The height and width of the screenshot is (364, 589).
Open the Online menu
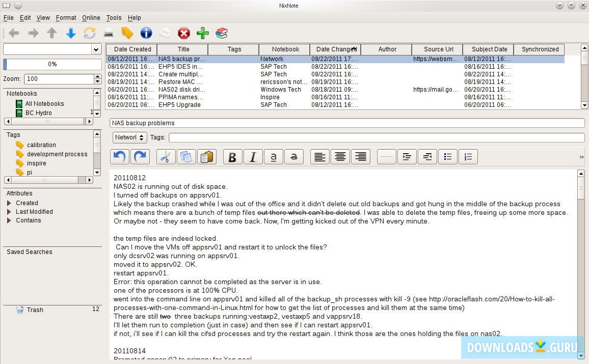(x=91, y=17)
